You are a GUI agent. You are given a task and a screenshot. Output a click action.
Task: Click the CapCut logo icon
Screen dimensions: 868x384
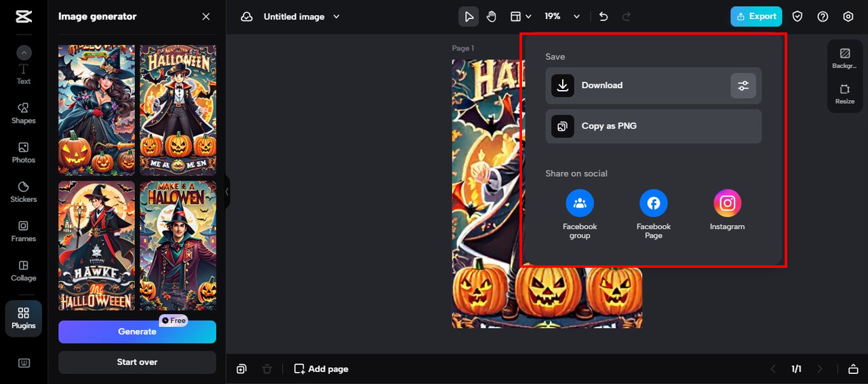pyautogui.click(x=24, y=17)
